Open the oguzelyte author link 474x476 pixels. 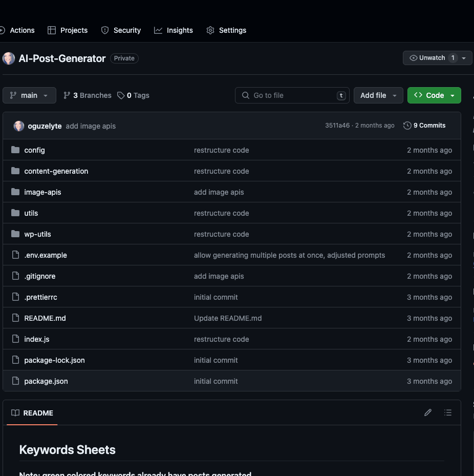45,126
